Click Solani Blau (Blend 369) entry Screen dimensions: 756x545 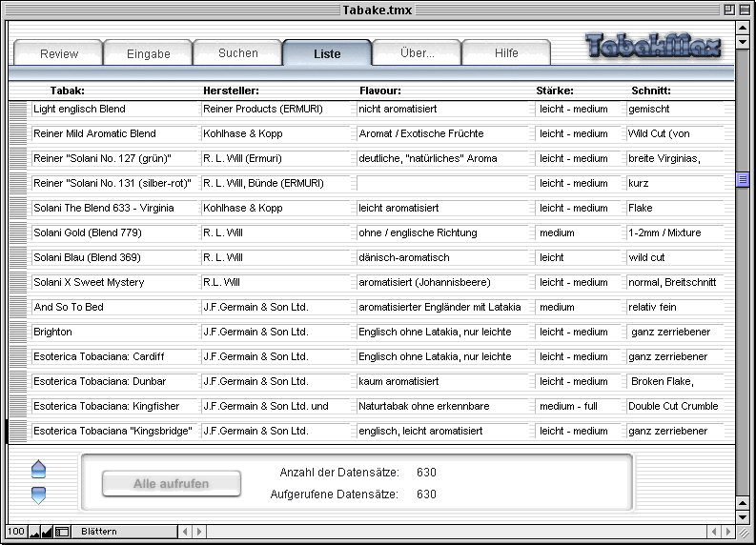[114, 257]
